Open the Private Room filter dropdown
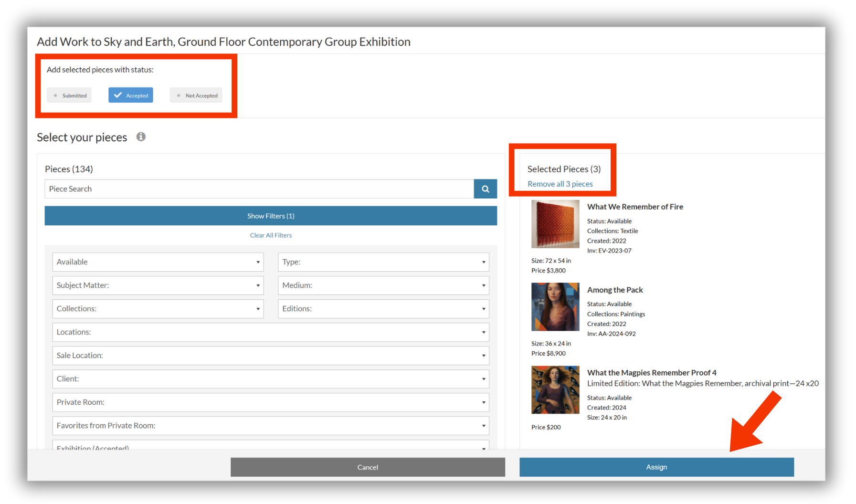The height and width of the screenshot is (504, 856). (271, 402)
